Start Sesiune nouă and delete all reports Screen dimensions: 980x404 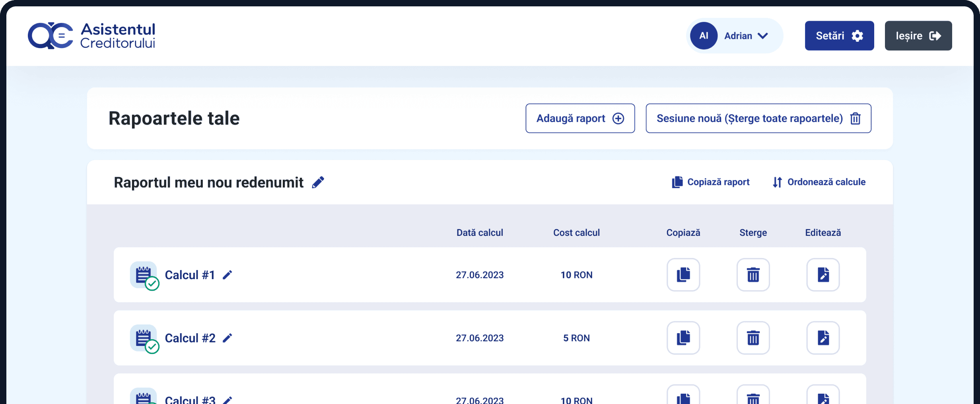(758, 118)
